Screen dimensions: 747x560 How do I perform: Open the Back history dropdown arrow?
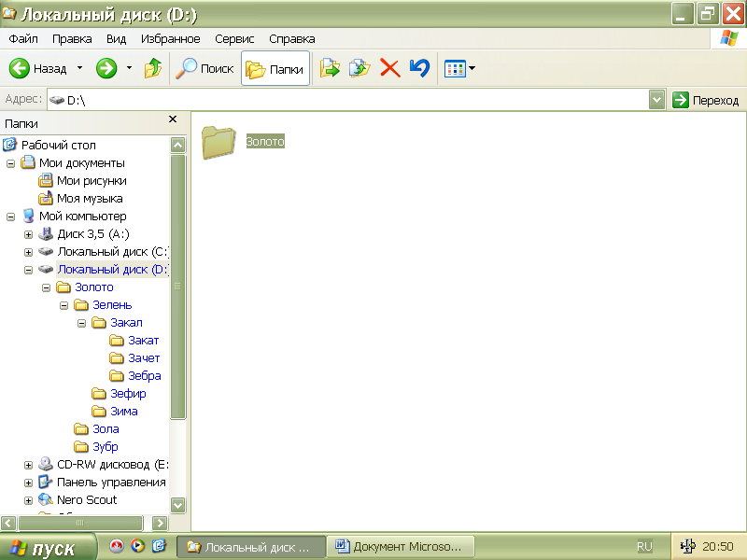pyautogui.click(x=79, y=68)
